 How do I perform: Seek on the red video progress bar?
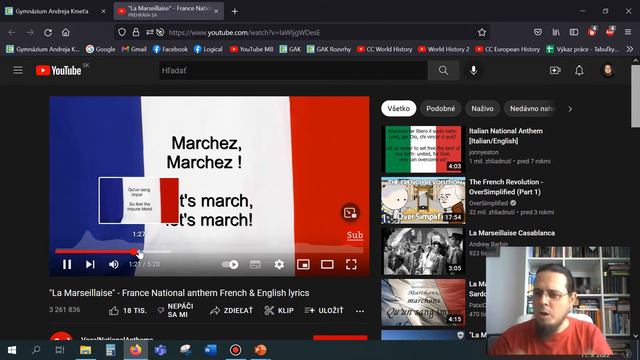tap(209, 251)
